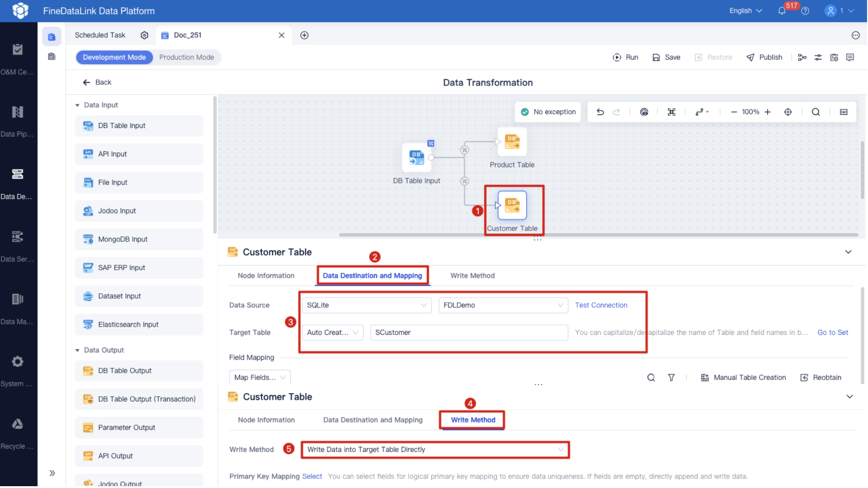Image resolution: width=868 pixels, height=488 pixels.
Task: Click Manual Table Creation button
Action: 743,378
